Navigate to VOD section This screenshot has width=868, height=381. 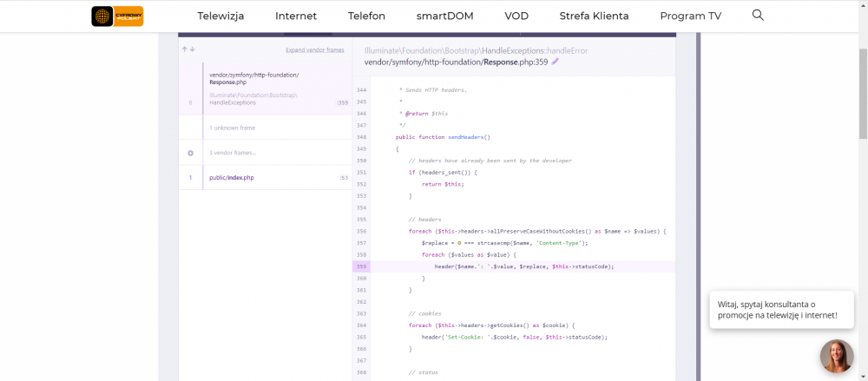coord(516,16)
